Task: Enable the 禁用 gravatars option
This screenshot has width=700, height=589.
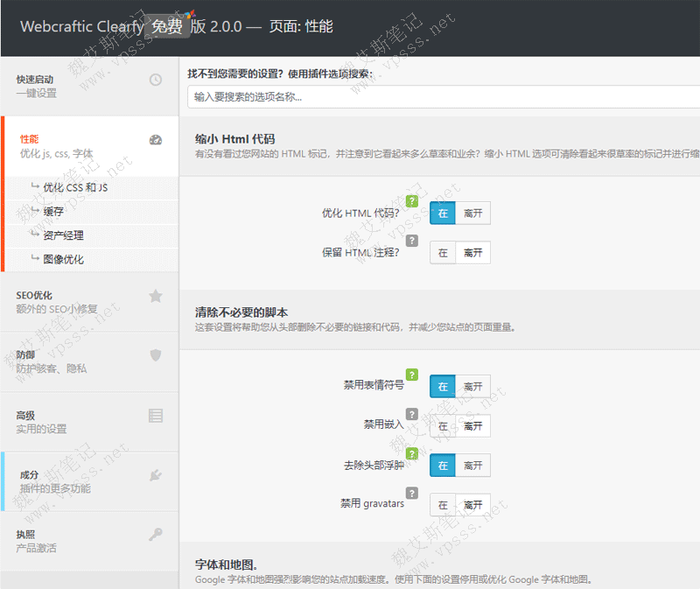Action: click(x=443, y=505)
